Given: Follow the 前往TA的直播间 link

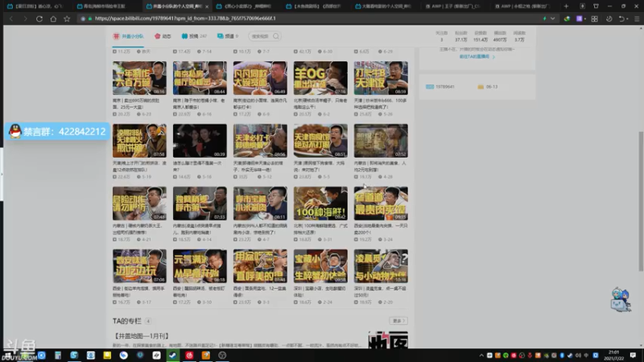Looking at the screenshot, I should pos(477,56).
